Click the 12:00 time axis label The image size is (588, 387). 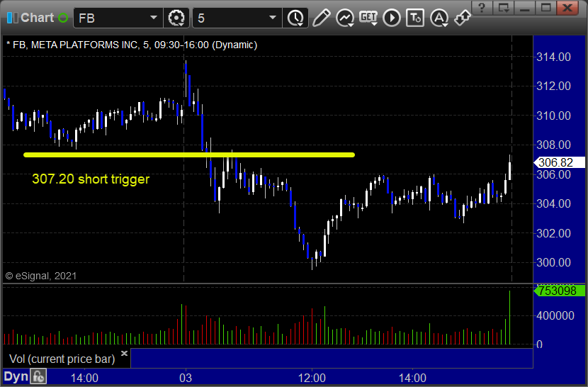[x=312, y=378]
